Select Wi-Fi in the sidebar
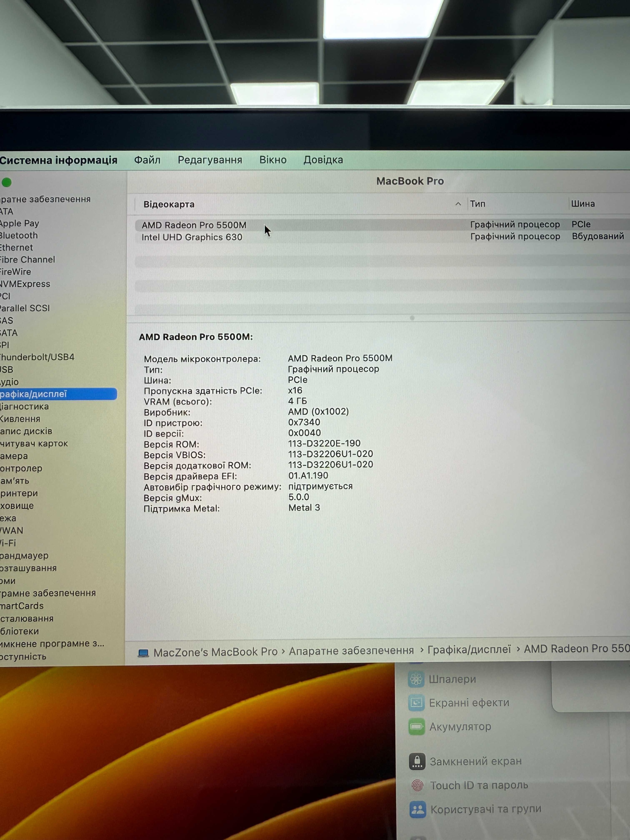Viewport: 630px width, 840px height. coord(8,543)
